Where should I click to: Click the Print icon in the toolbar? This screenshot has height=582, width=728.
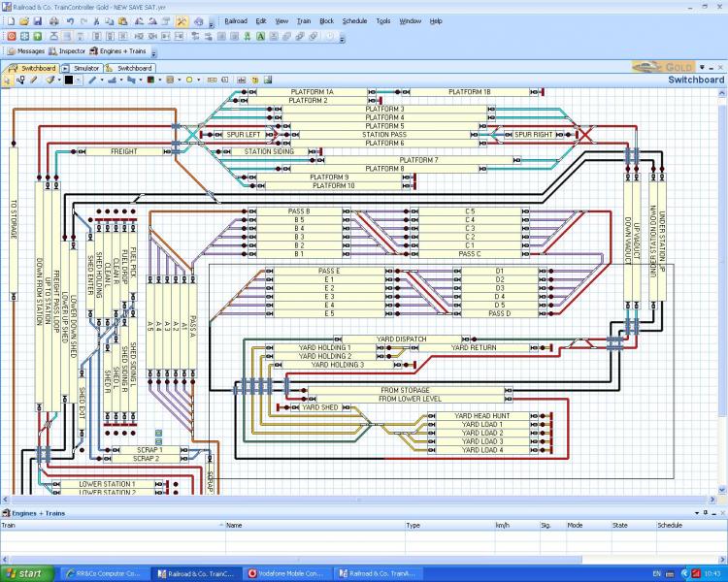coord(52,20)
